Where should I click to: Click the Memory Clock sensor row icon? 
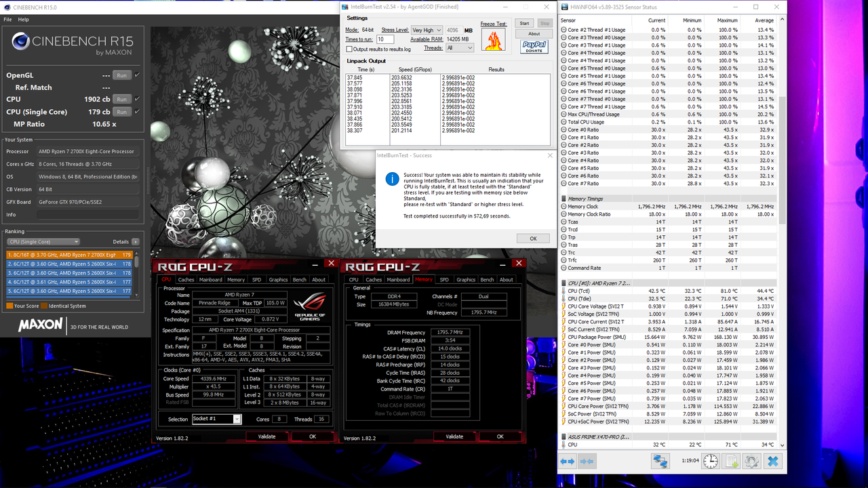(564, 206)
